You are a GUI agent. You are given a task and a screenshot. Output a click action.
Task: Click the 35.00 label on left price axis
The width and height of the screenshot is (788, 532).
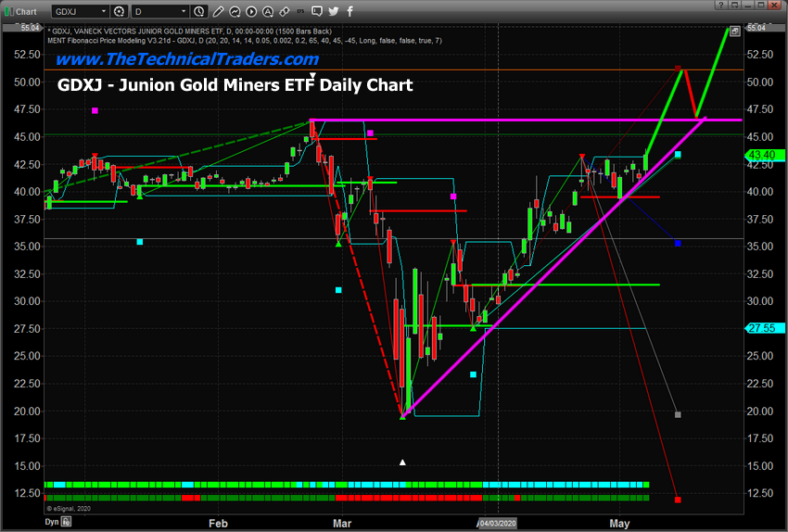[27, 247]
